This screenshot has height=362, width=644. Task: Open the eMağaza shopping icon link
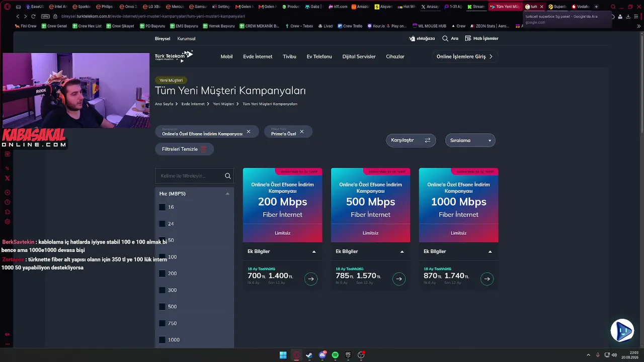tap(422, 38)
